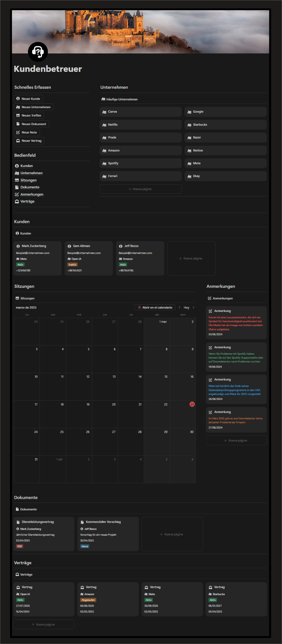Click the person icon on Neuer Kunde
The height and width of the screenshot is (644, 282).
click(18, 99)
